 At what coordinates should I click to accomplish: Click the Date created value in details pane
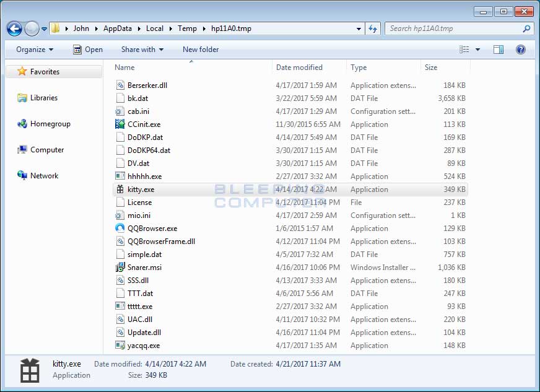point(308,364)
